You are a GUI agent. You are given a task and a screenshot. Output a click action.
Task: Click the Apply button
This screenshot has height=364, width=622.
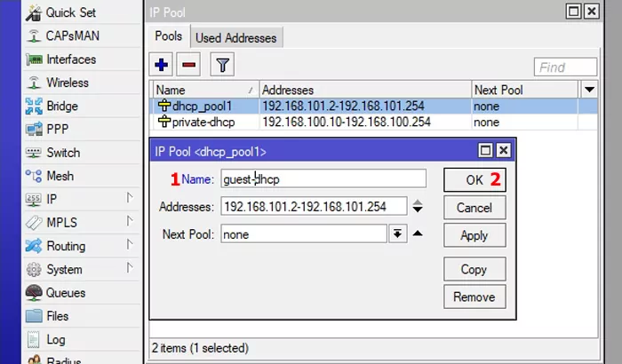(x=474, y=235)
